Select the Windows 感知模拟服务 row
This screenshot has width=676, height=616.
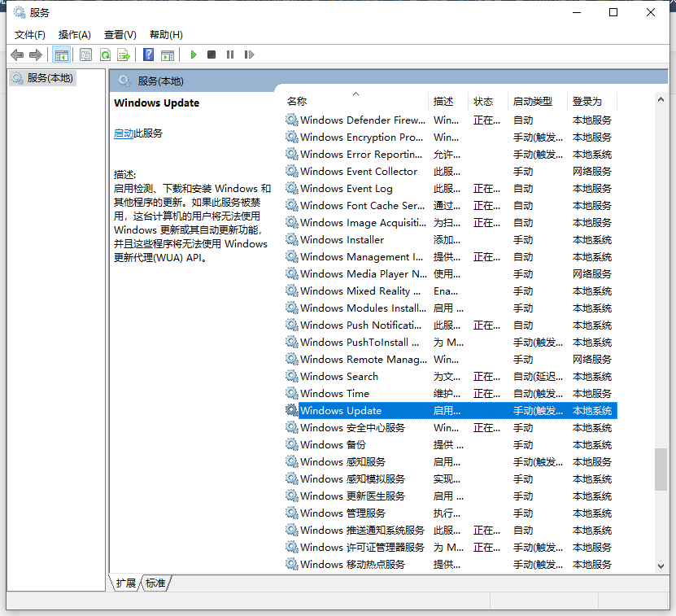(x=451, y=478)
